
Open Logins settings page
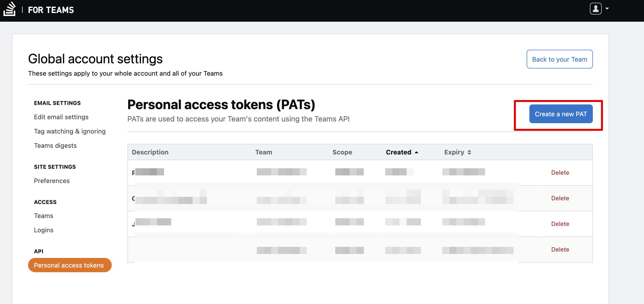(x=44, y=230)
